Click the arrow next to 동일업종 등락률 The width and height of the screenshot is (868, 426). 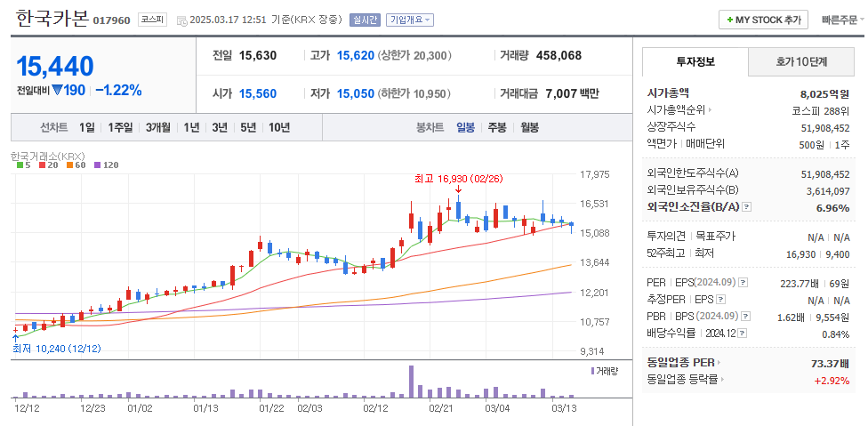pyautogui.click(x=723, y=380)
